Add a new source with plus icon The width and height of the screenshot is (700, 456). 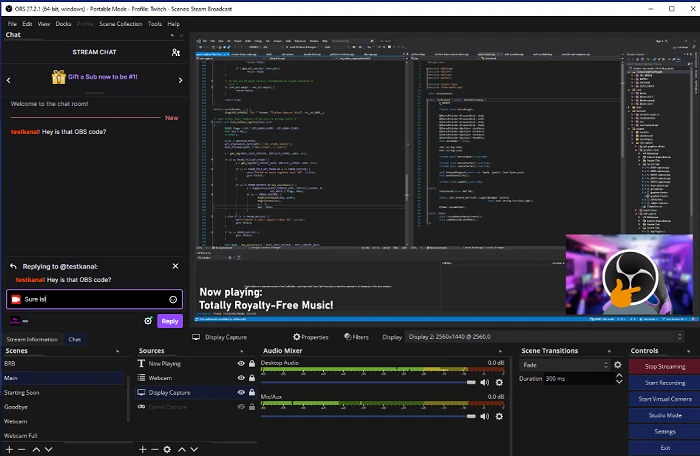[x=142, y=449]
